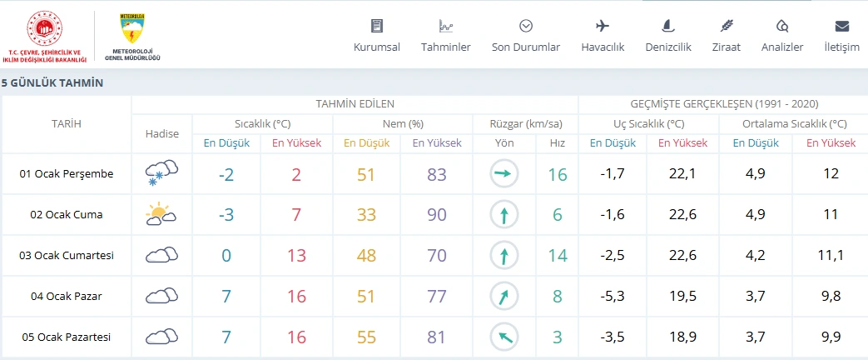The width and height of the screenshot is (868, 360).
Task: Click average high 9,8 for 04 Ocak
Action: pyautogui.click(x=831, y=296)
